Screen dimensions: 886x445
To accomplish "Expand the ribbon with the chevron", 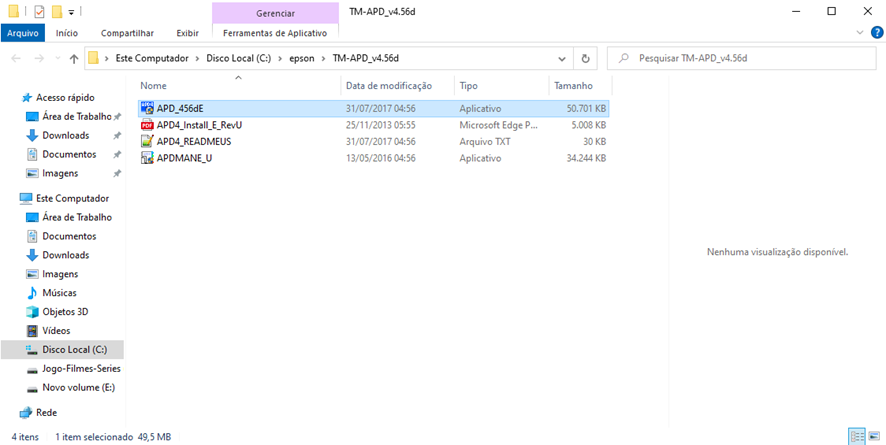I will tap(860, 33).
